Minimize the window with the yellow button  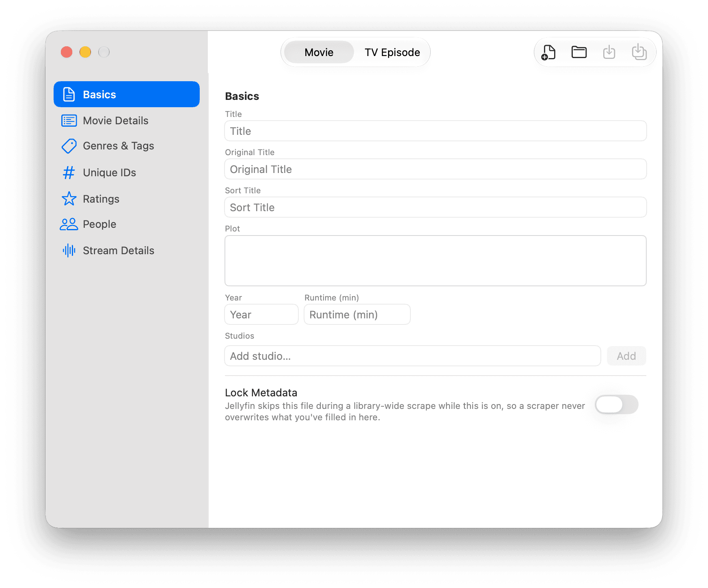tap(85, 52)
